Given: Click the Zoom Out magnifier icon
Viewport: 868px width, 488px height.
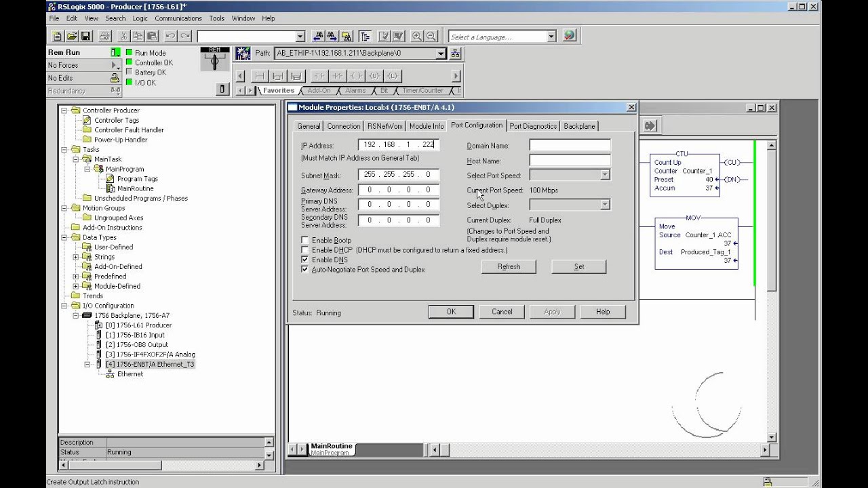Looking at the screenshot, I should [x=431, y=37].
